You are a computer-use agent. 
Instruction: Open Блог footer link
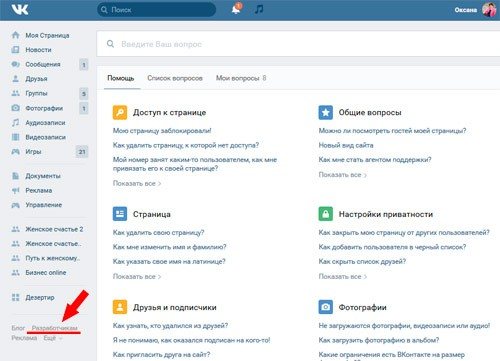click(x=18, y=328)
